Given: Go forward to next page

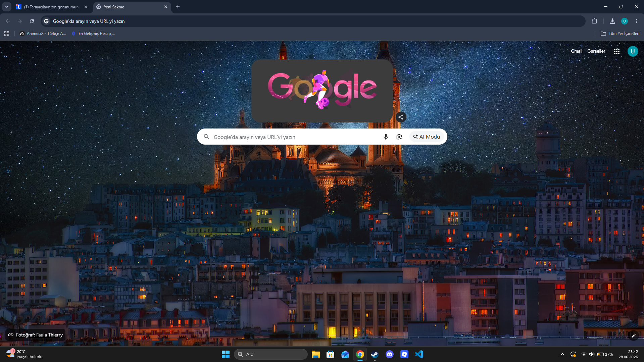Looking at the screenshot, I should [20, 21].
